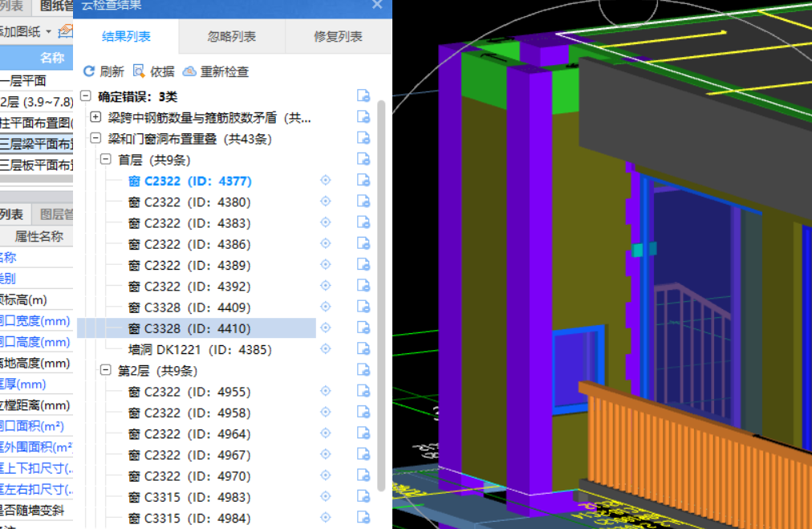Locate 窗 C2322 ID 4386 target icon
The width and height of the screenshot is (812, 529).
325,243
